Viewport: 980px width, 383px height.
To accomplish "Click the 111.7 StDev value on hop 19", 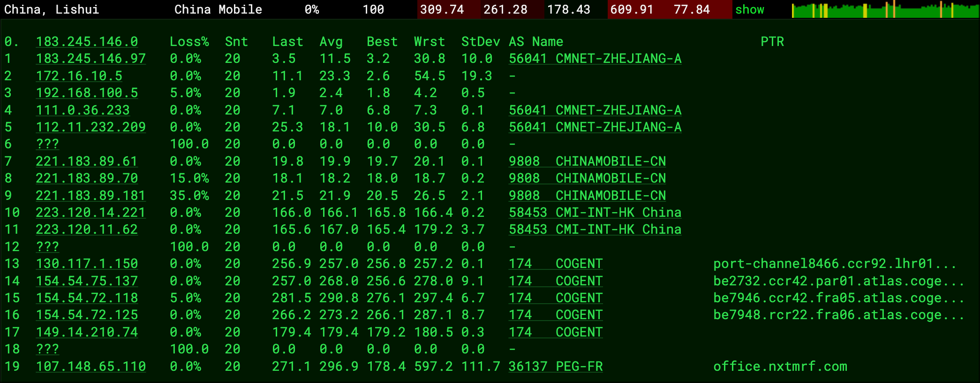I will click(x=481, y=367).
